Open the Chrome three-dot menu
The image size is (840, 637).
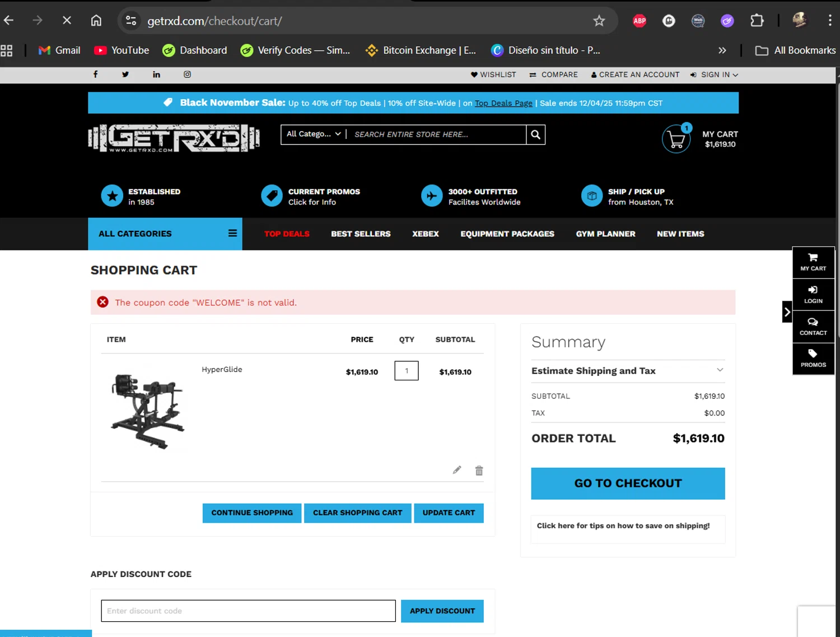[x=829, y=21]
